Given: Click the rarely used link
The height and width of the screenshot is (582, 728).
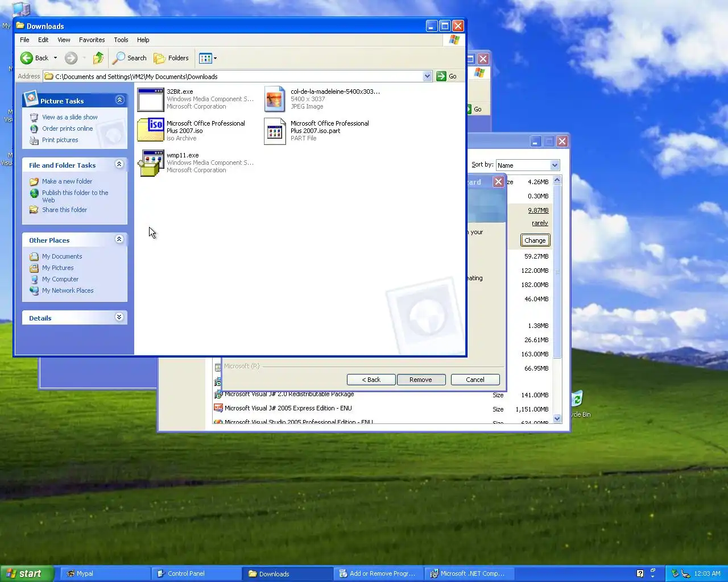Looking at the screenshot, I should click(540, 223).
